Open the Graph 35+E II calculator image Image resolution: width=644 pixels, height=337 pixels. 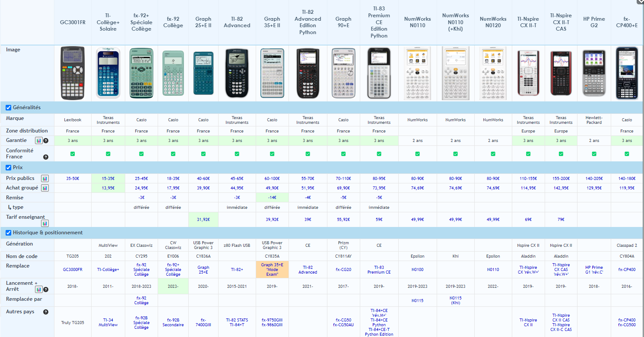click(272, 73)
